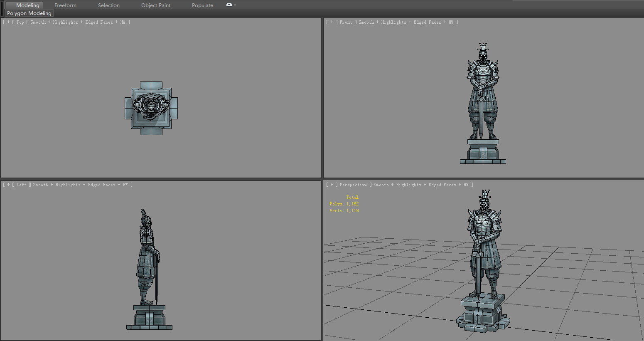644x341 pixels.
Task: Select the Selection ribbon tab
Action: click(109, 5)
